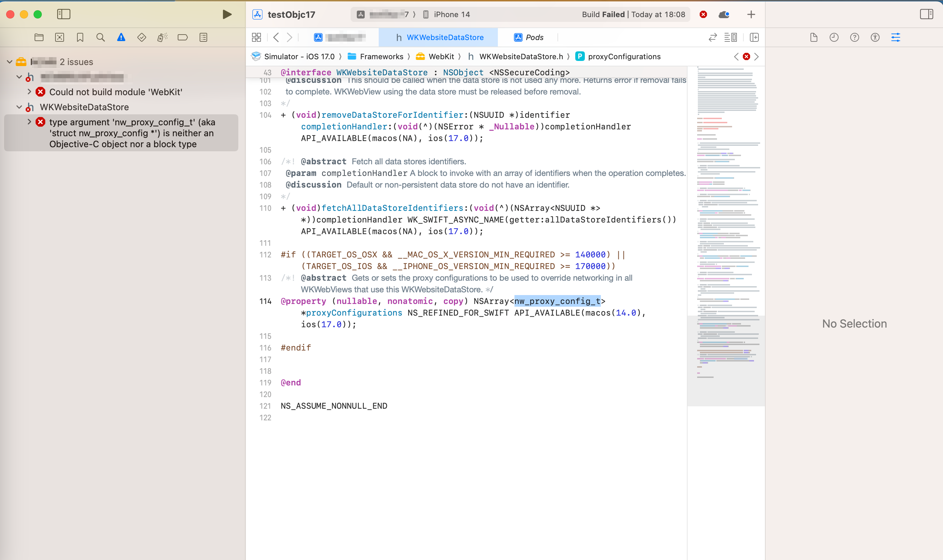Viewport: 943px width, 560px height.
Task: Open the Debug navigator spray icon
Action: (162, 37)
